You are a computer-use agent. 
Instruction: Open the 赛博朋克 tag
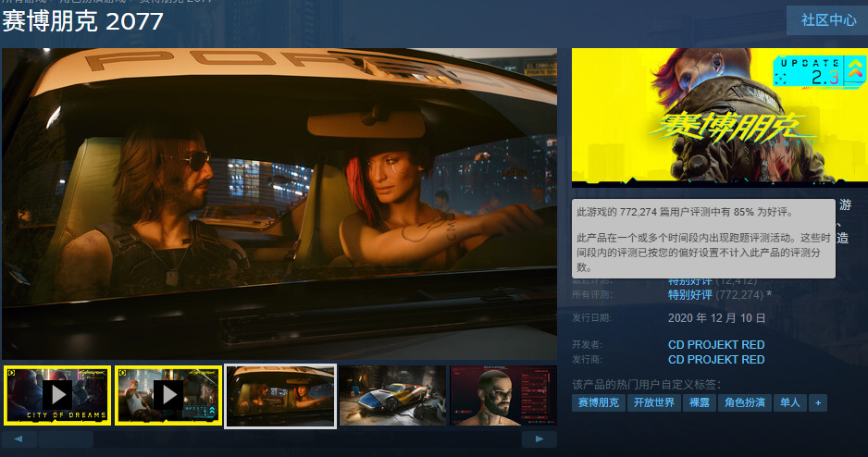[x=598, y=402]
